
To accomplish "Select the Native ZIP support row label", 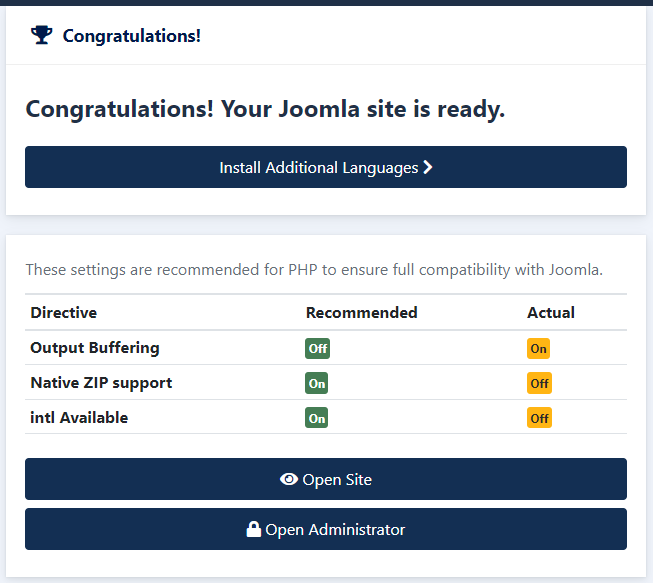I will point(101,383).
